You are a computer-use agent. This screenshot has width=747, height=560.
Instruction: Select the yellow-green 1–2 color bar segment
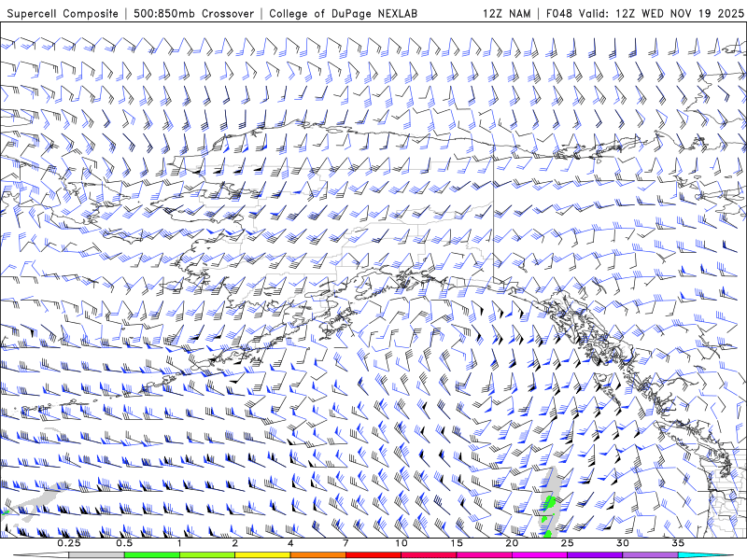click(x=207, y=555)
